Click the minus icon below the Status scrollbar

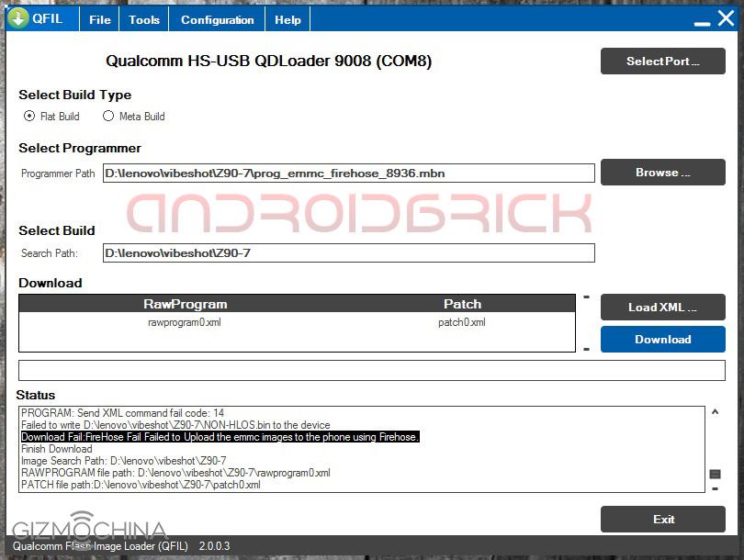point(715,488)
